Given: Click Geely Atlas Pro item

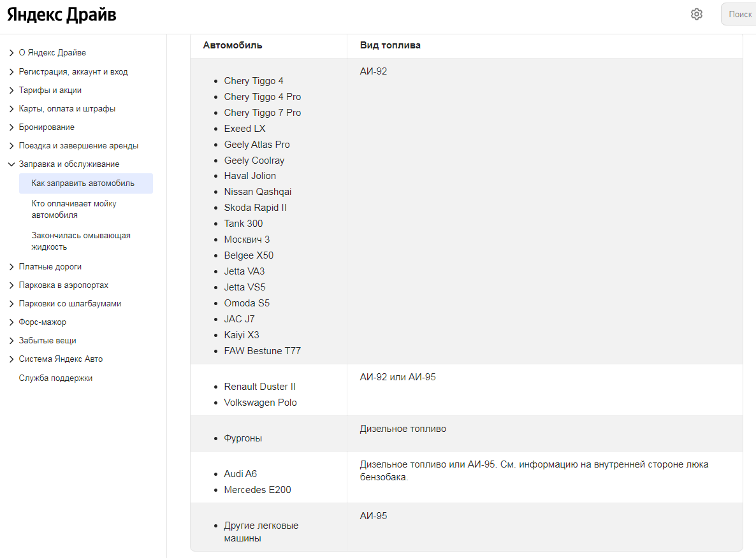Looking at the screenshot, I should 257,145.
